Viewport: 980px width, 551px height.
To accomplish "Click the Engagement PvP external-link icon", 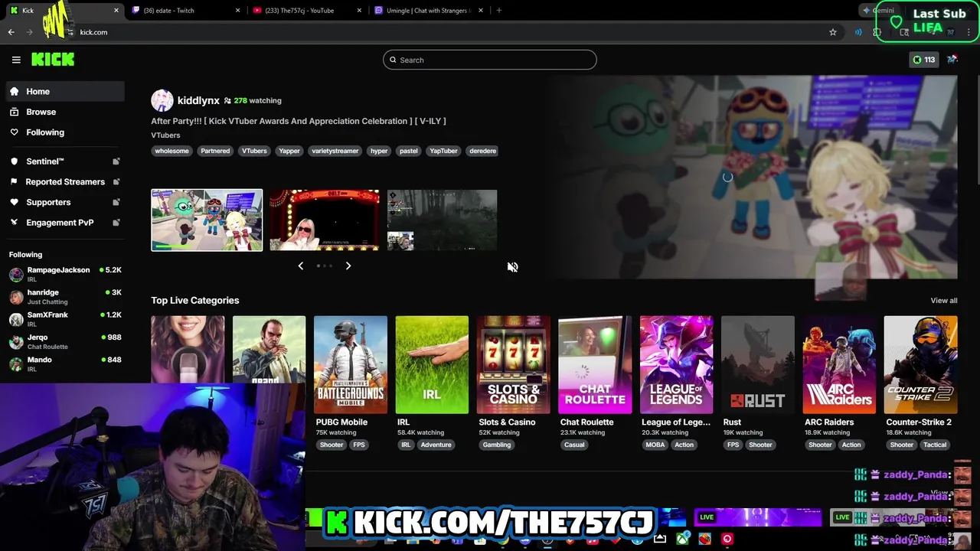I will [116, 223].
